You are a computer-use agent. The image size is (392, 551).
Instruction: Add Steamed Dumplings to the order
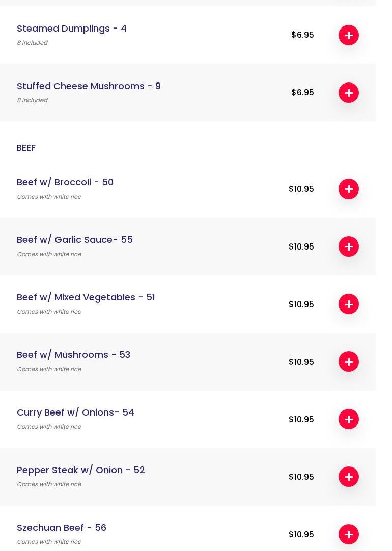click(x=348, y=35)
